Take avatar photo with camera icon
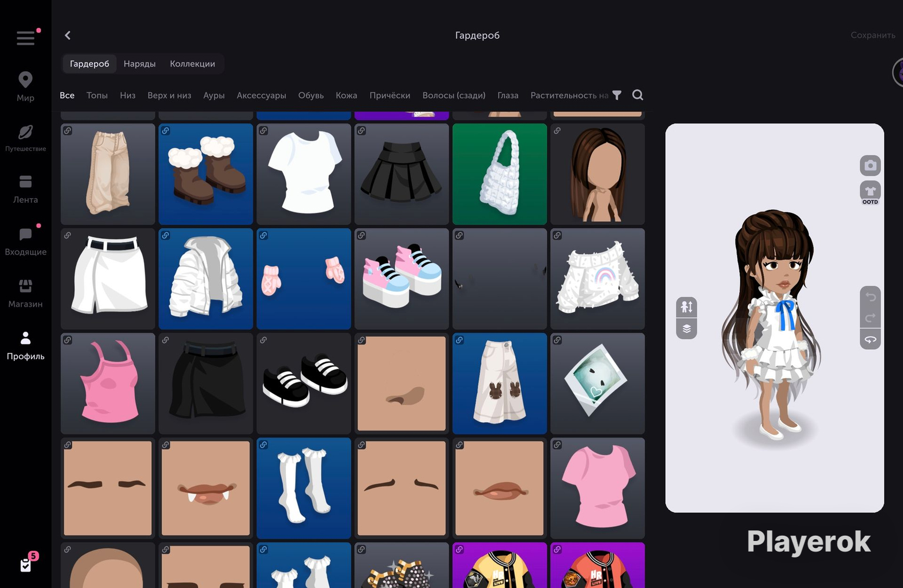This screenshot has height=588, width=903. 870,166
